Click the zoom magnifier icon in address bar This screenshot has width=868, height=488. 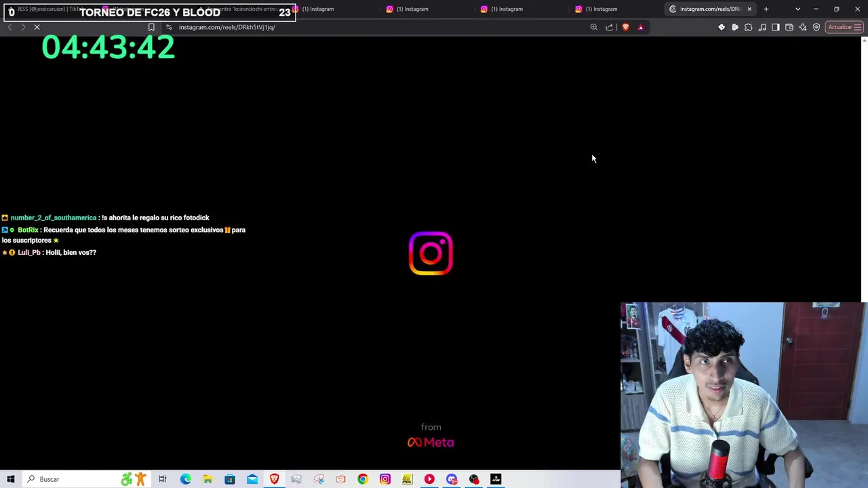594,27
